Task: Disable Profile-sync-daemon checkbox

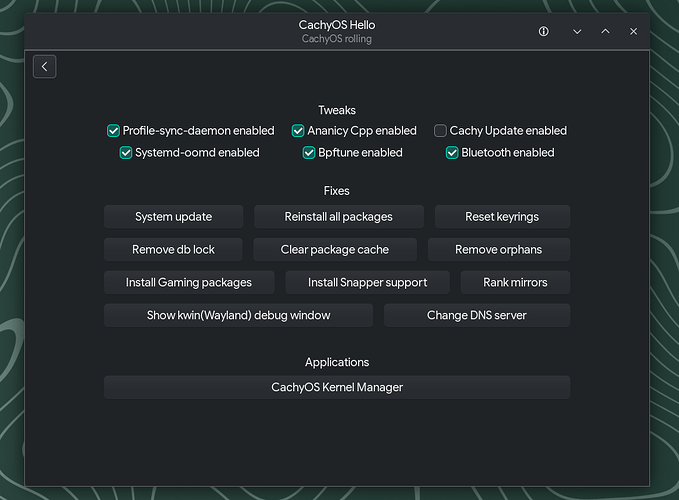Action: coord(114,131)
